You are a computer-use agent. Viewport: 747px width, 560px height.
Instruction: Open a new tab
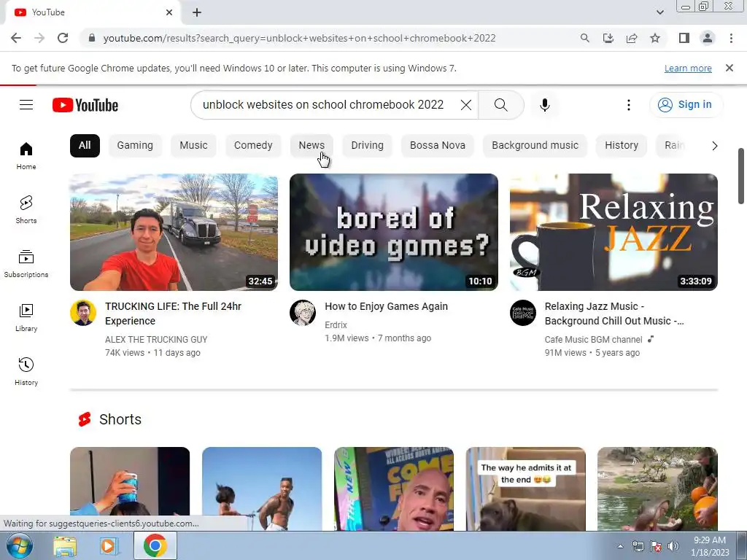(x=197, y=12)
